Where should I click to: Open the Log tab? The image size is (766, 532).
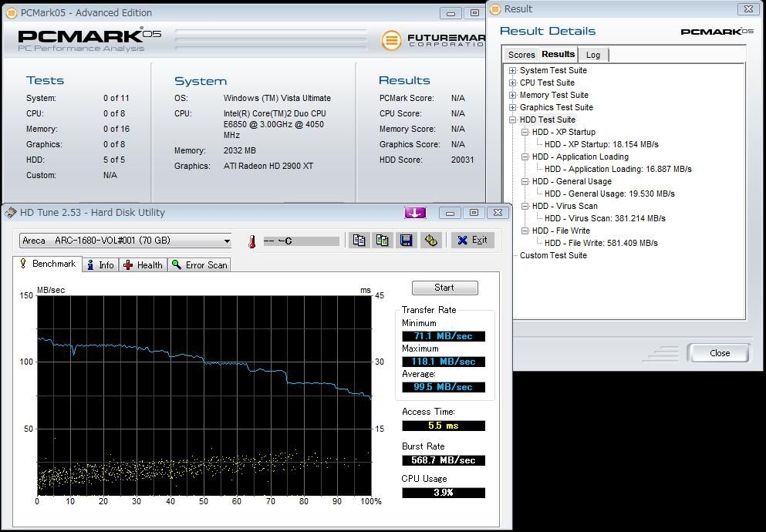click(x=593, y=55)
